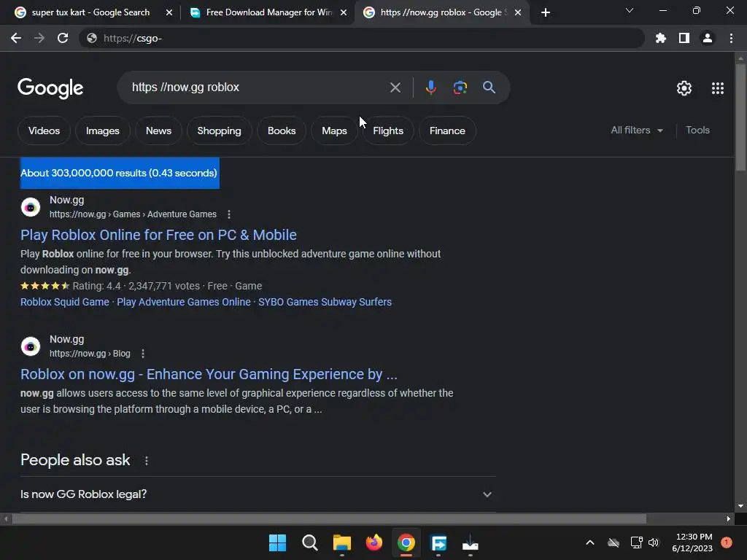Filter results by News
The height and width of the screenshot is (560, 747).
coord(158,131)
